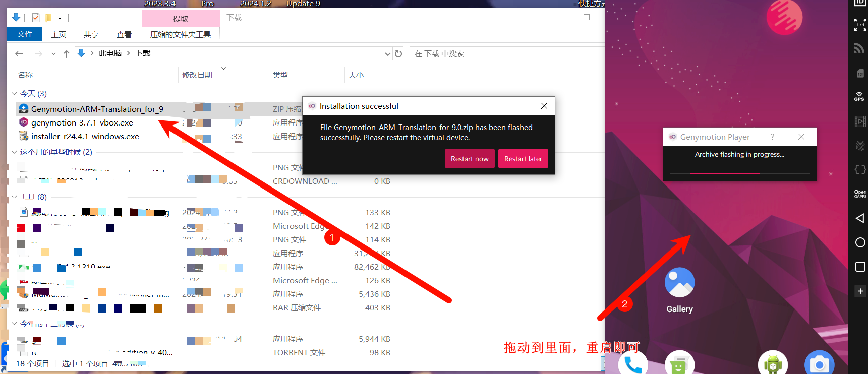Click the plus button at Genymotion sidebar bottom
Screen dimensions: 868x374
pos(860,291)
